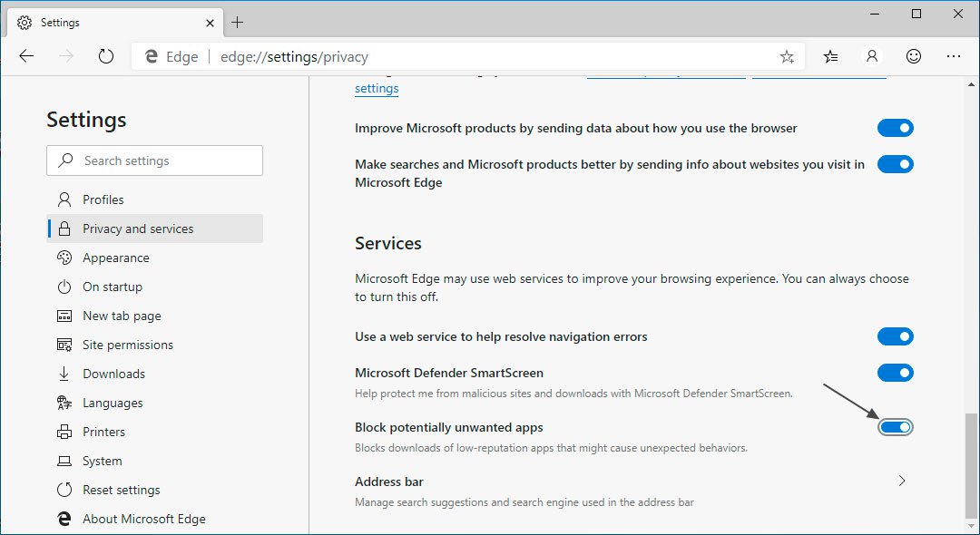This screenshot has height=535, width=980.
Task: Toggle web service for navigation errors
Action: coord(895,336)
